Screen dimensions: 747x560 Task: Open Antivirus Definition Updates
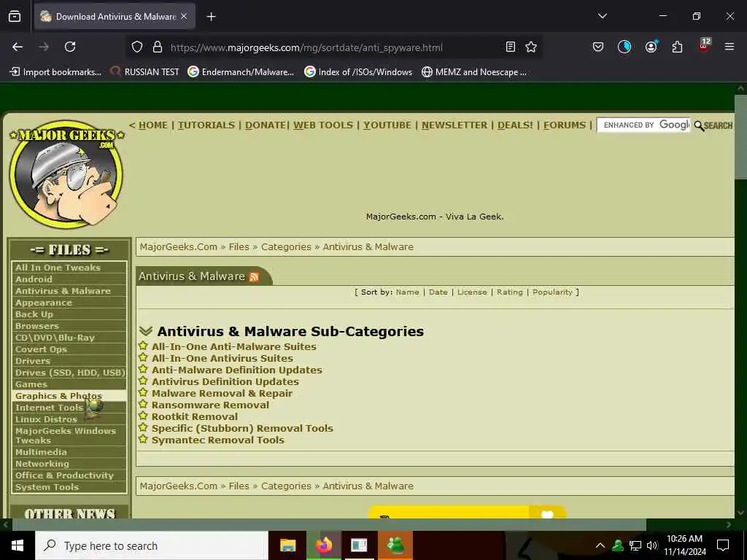click(225, 381)
